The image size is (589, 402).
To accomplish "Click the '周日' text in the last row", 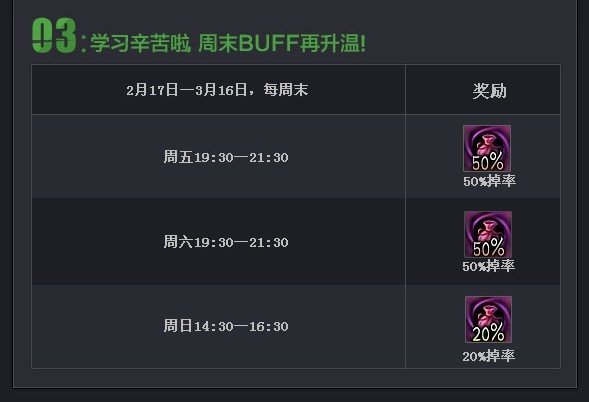I will tap(178, 326).
